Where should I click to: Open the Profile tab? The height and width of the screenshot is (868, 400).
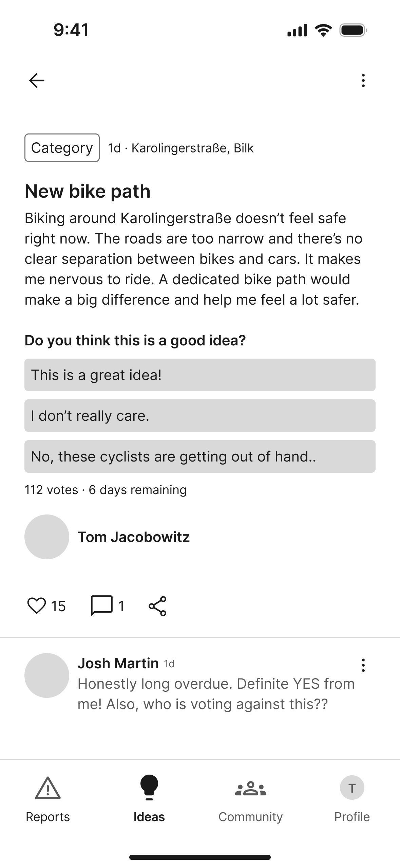352,799
